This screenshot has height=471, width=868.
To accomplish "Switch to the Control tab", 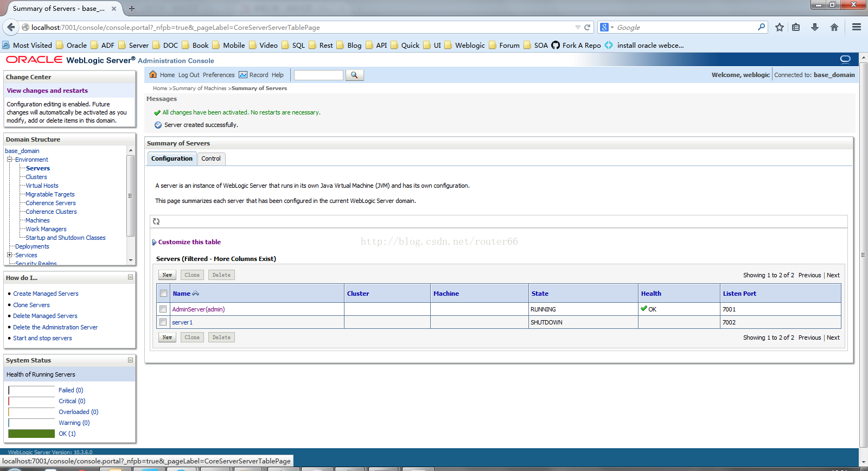I will [x=211, y=158].
